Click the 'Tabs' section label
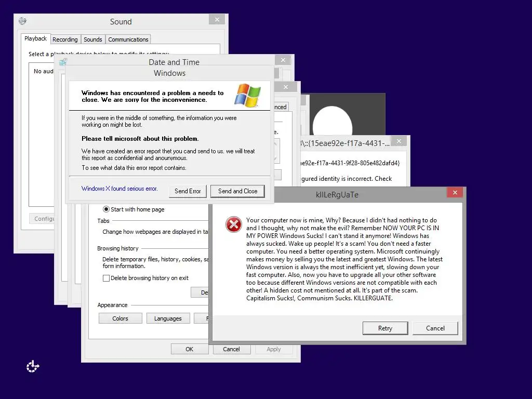 103,221
